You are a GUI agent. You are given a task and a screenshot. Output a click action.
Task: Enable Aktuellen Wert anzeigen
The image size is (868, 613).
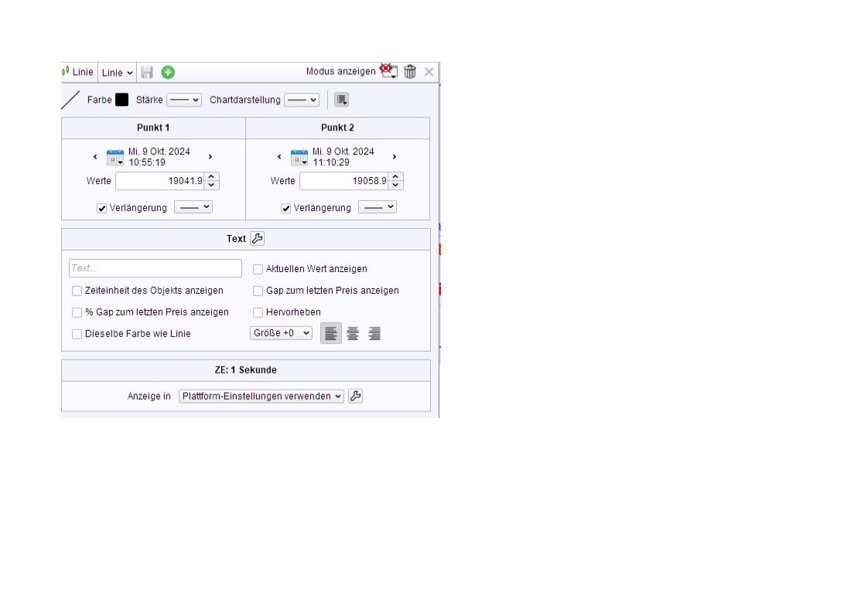tap(258, 269)
